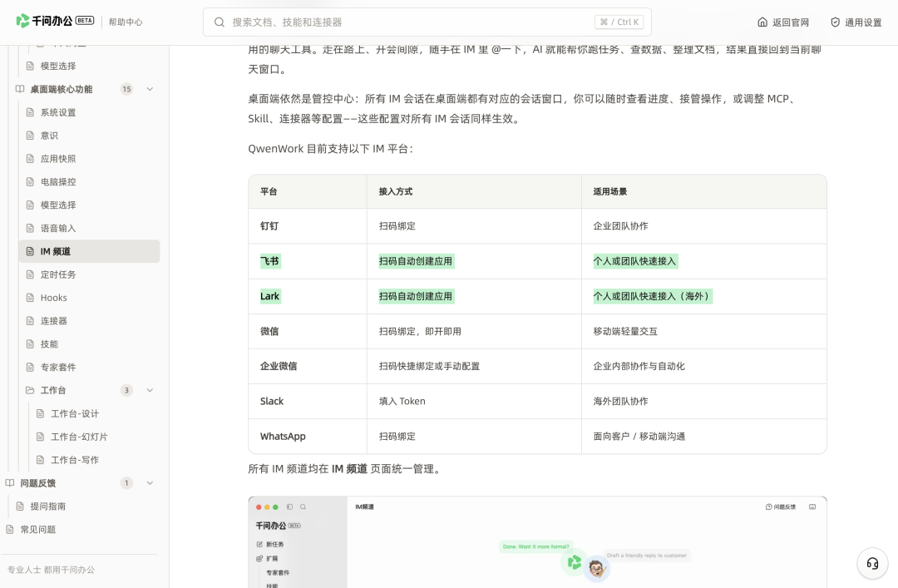Screen dimensions: 898x588
Task: Open the 意识 sidebar page
Action: tap(89, 136)
